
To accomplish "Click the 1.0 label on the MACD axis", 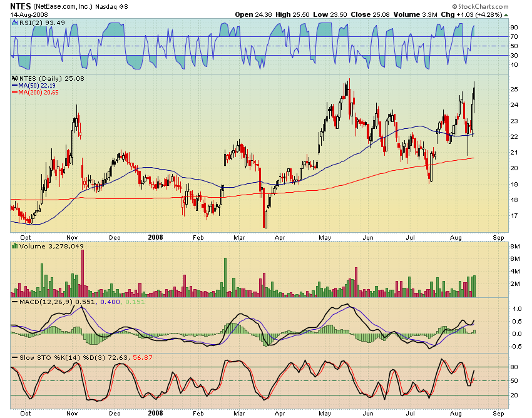I will coord(517,308).
